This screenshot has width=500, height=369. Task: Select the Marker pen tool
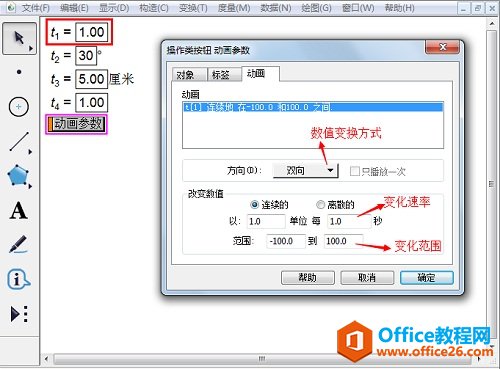tap(18, 244)
